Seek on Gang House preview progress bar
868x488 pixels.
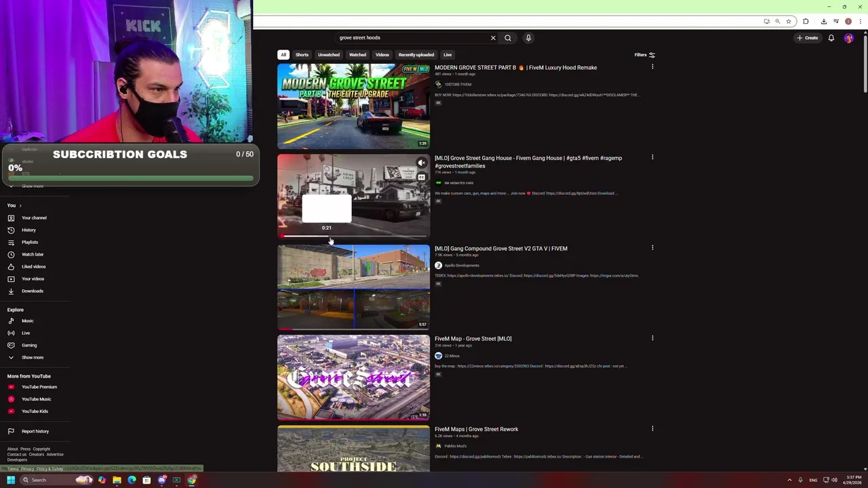tap(353, 236)
